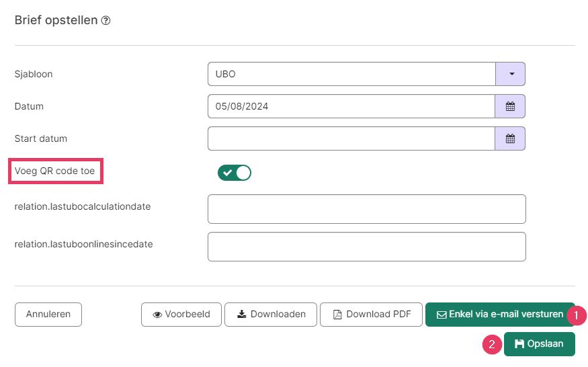Click the Annuleren button
This screenshot has height=367, width=588.
tap(48, 315)
